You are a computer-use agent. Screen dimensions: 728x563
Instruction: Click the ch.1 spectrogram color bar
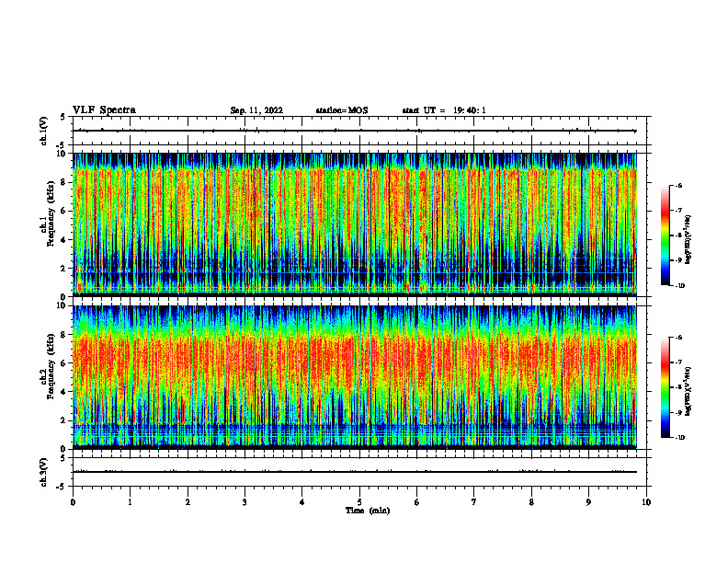[665, 236]
